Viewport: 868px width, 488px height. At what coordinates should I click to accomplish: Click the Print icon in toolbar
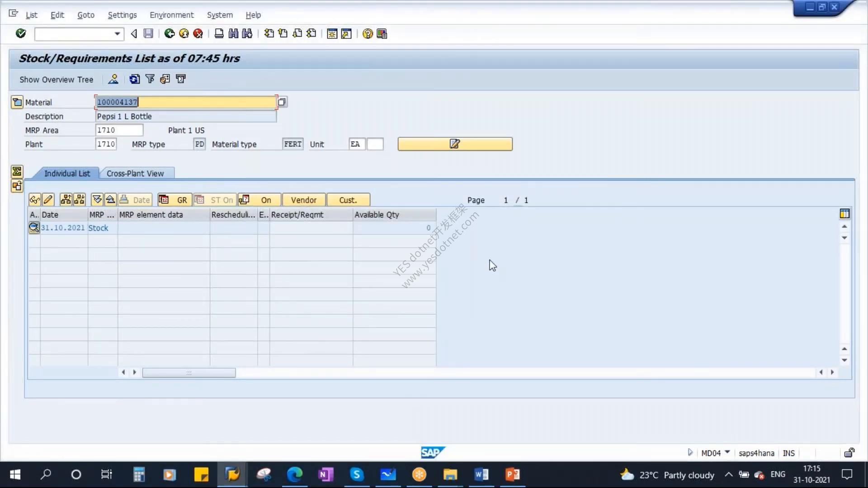click(219, 33)
